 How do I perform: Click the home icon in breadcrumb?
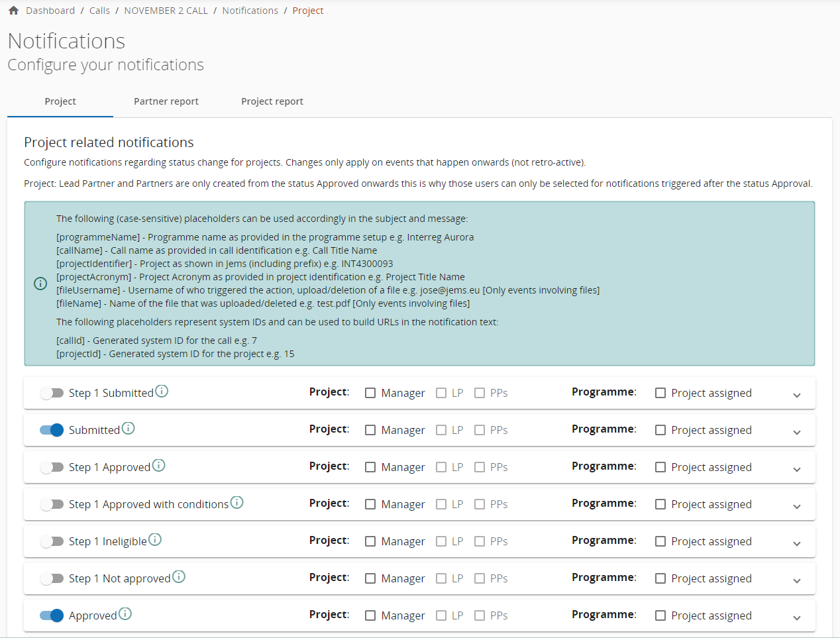[x=13, y=11]
